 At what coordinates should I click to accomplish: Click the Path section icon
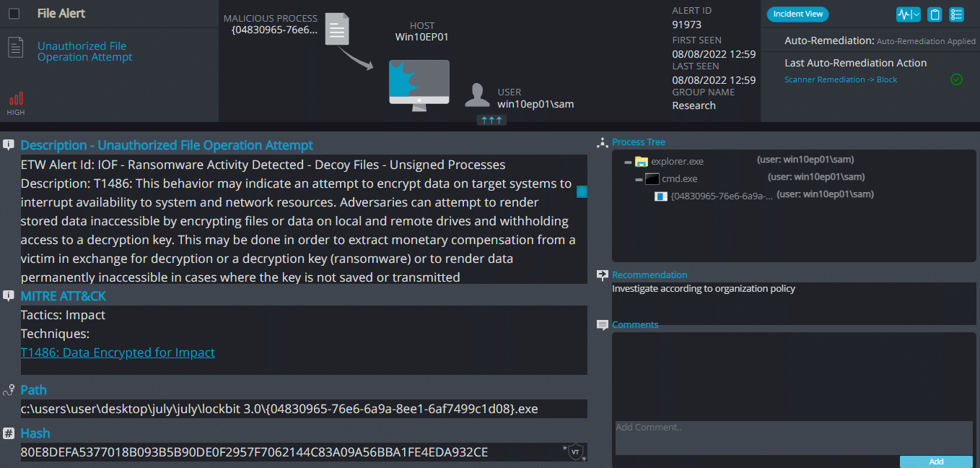click(x=9, y=390)
